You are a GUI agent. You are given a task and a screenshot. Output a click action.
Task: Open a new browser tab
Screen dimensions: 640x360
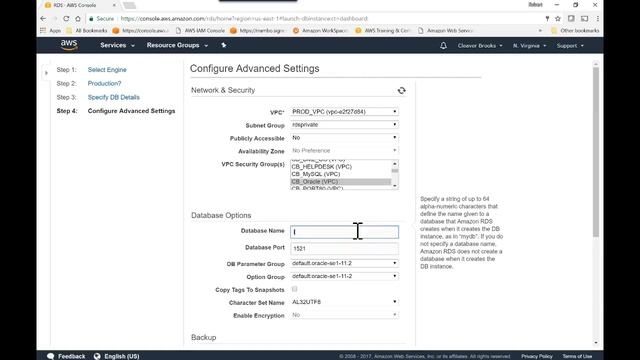pos(129,5)
